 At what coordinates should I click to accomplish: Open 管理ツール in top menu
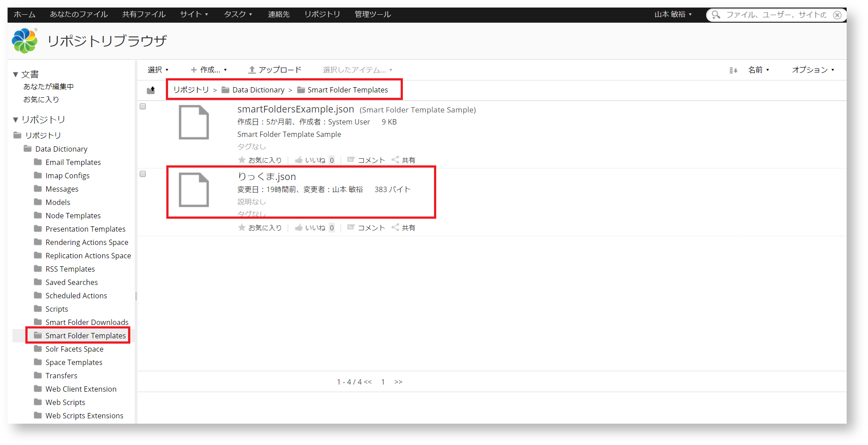373,14
